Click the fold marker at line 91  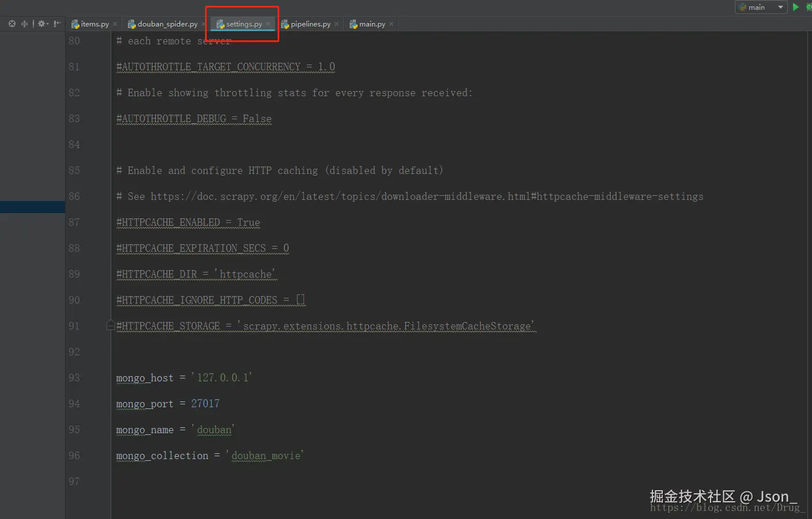click(x=111, y=325)
